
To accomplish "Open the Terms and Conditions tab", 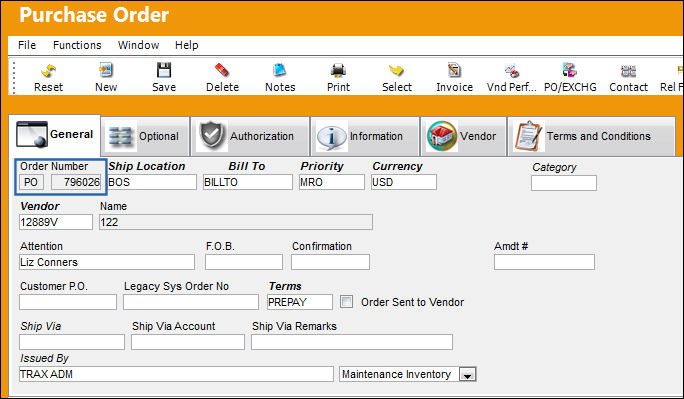I will pyautogui.click(x=591, y=136).
